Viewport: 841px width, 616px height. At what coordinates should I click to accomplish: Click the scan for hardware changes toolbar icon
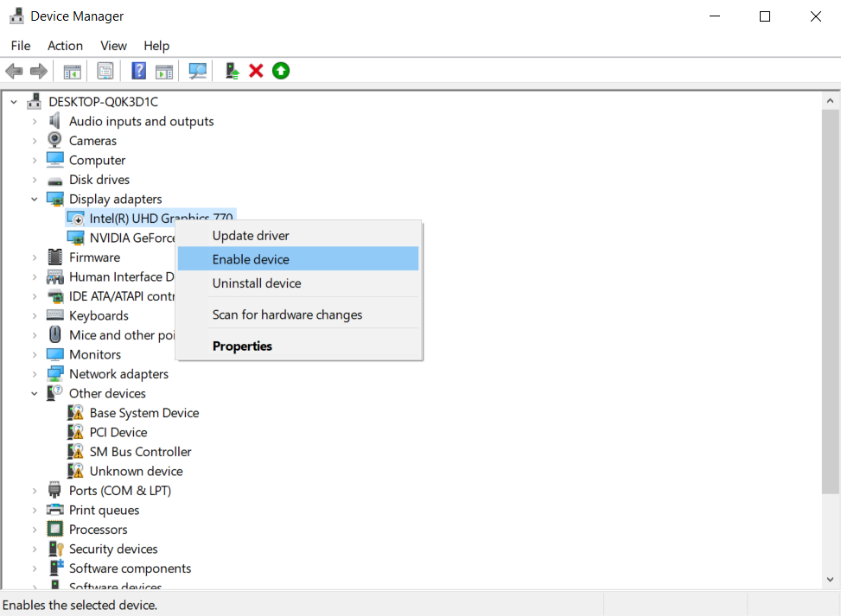(199, 71)
